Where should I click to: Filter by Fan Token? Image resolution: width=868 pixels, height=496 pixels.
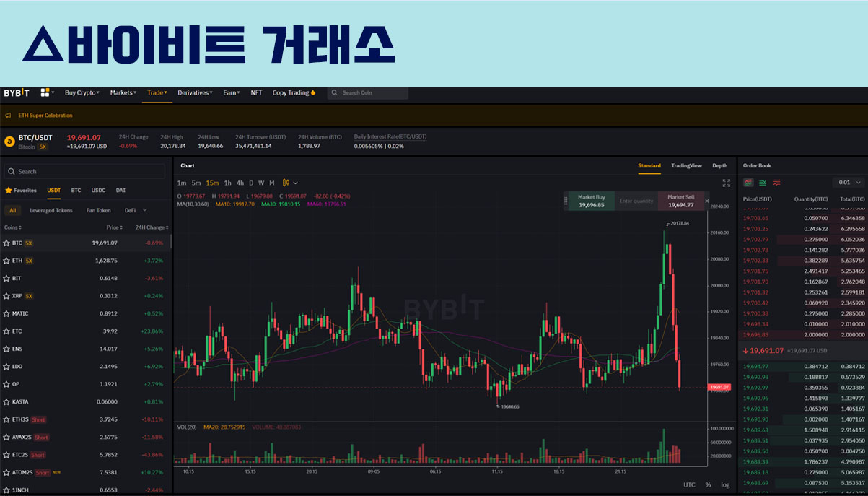[99, 210]
